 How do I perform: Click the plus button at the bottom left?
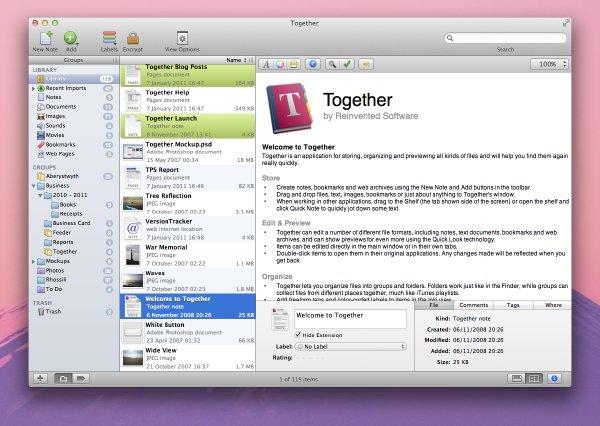click(x=40, y=379)
